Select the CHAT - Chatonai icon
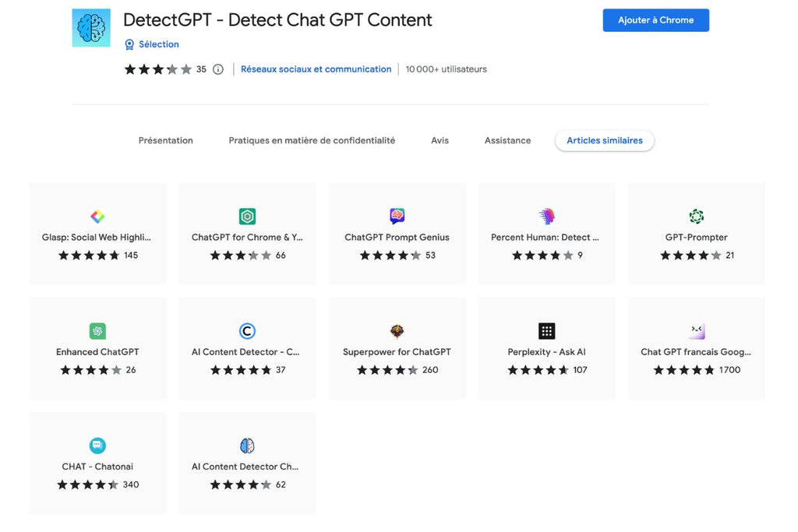This screenshot has width=798, height=532. tap(97, 446)
